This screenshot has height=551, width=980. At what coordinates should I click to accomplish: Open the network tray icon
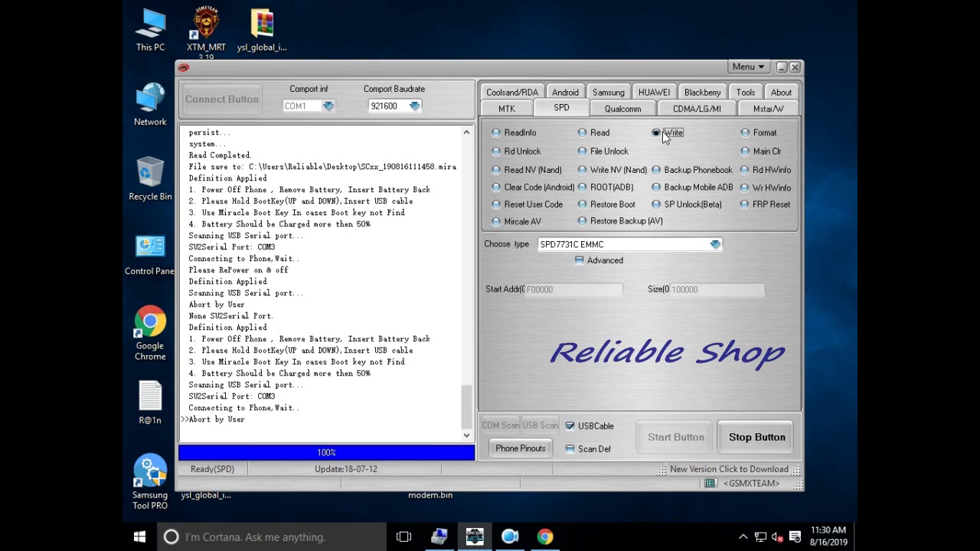pos(760,537)
